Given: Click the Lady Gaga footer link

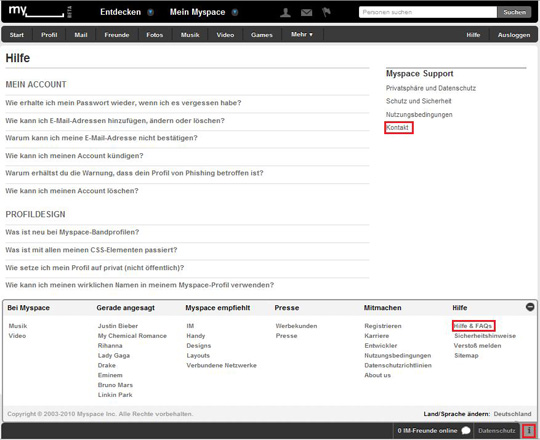Looking at the screenshot, I should 114,355.
